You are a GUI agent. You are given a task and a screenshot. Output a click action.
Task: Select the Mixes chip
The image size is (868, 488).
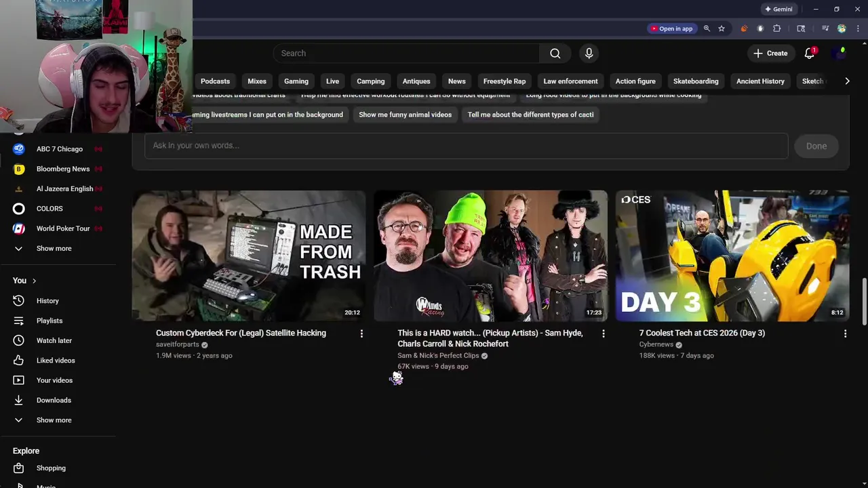click(x=257, y=81)
